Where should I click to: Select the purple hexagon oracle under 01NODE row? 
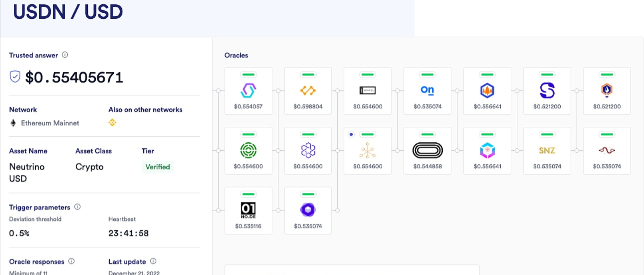click(x=308, y=210)
